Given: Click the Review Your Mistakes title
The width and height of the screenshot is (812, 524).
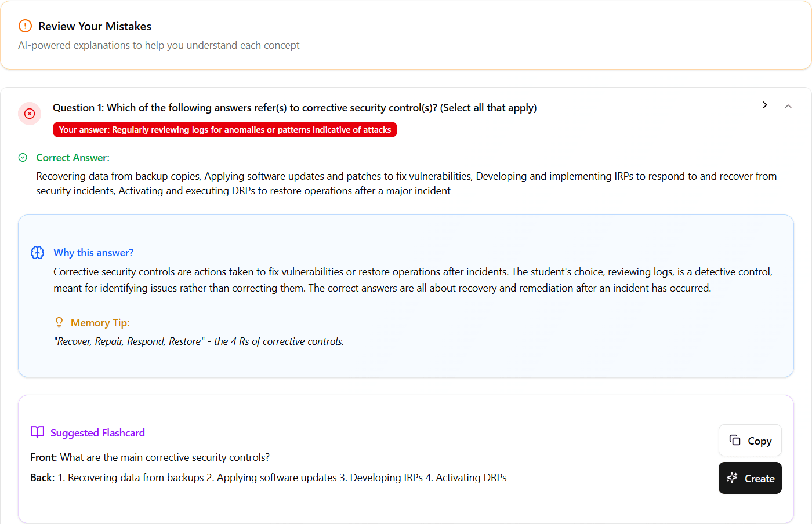Looking at the screenshot, I should (x=95, y=26).
